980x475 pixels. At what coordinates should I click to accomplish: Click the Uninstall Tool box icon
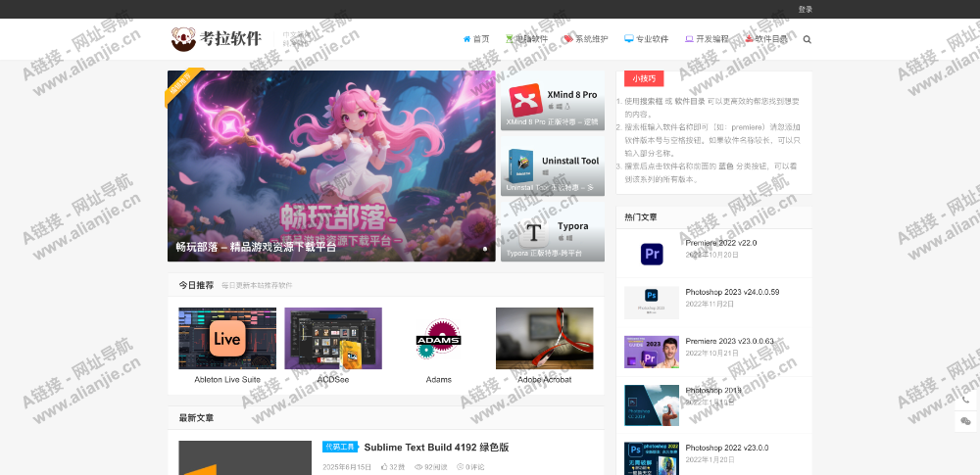tap(520, 166)
